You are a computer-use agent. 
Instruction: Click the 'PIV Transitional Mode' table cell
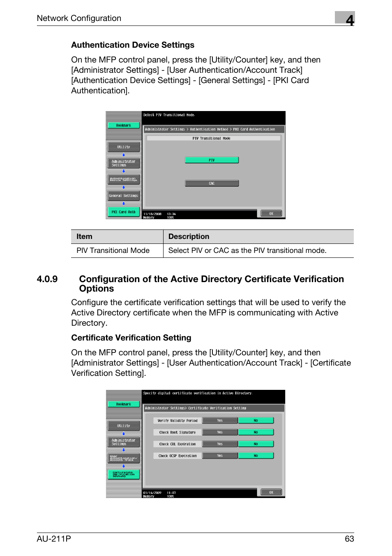click(x=117, y=250)
